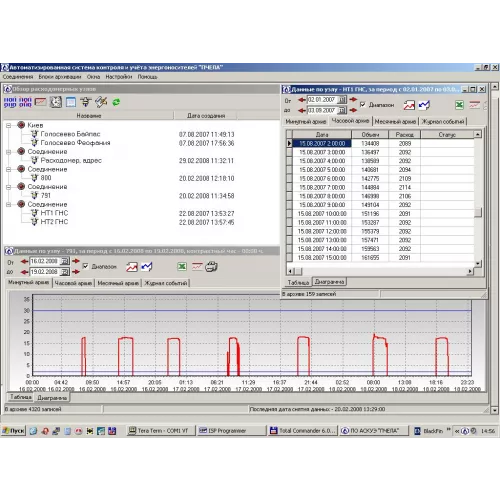The height and width of the screenshot is (500, 500).
Task: Click the Расход column header in data table
Action: pos(404,135)
